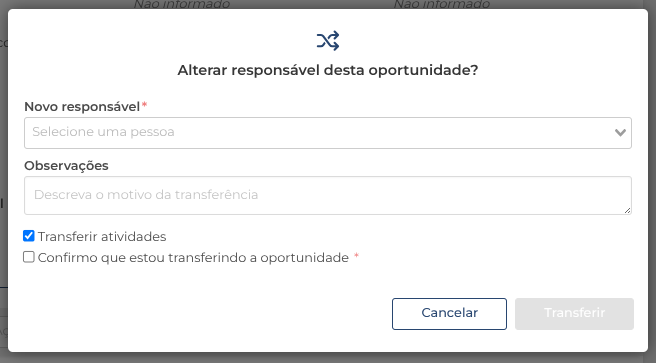Screen dimensions: 656x363
Task: Click the 'Observações' field label
Action: [x=66, y=166]
